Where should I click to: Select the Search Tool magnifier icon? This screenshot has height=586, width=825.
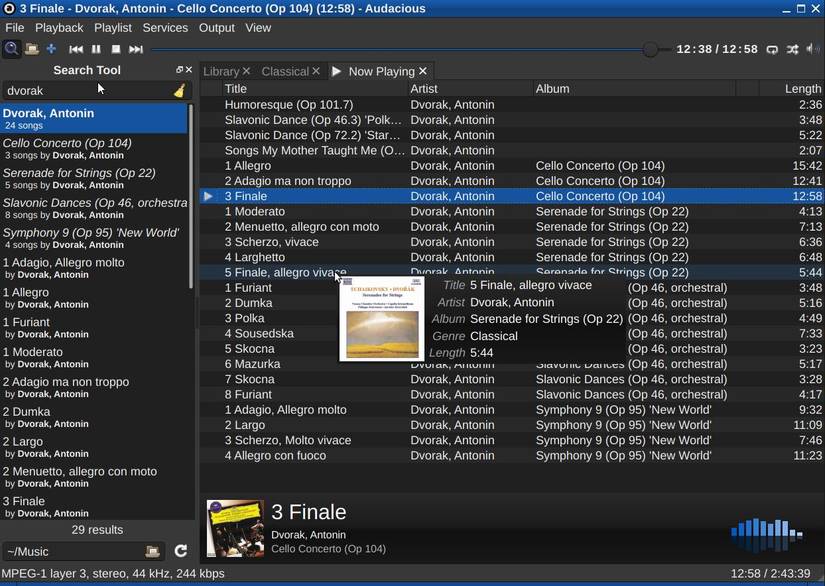click(x=13, y=48)
